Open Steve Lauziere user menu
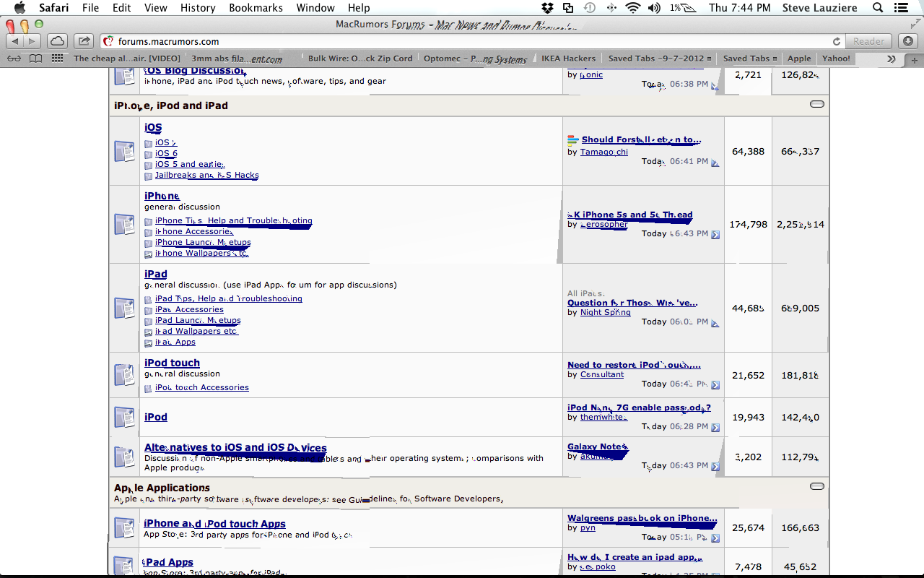The height and width of the screenshot is (578, 924). pyautogui.click(x=819, y=8)
